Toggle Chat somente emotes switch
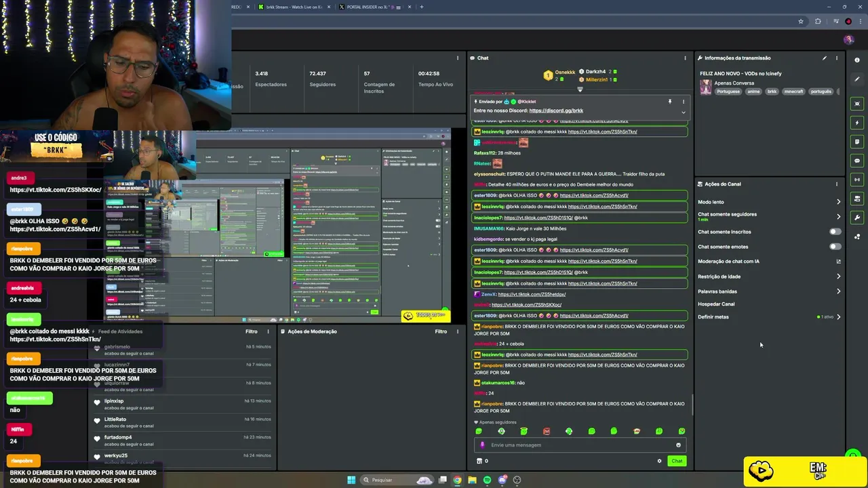Viewport: 868px width, 488px height. pos(835,247)
